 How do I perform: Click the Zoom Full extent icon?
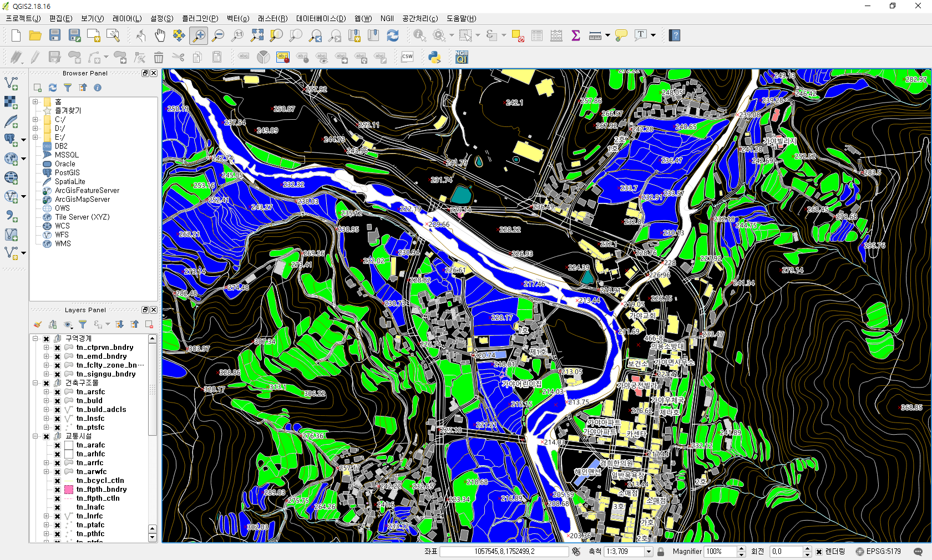pos(257,35)
